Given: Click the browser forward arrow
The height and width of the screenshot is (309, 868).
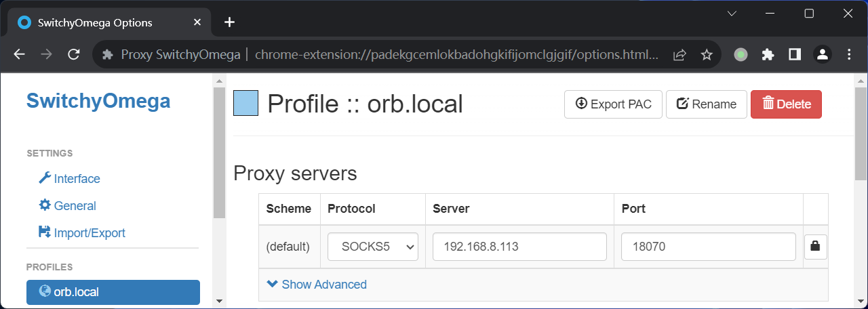Looking at the screenshot, I should [x=46, y=54].
